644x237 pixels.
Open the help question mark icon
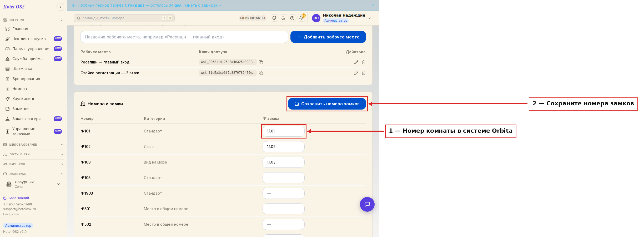pos(292,18)
